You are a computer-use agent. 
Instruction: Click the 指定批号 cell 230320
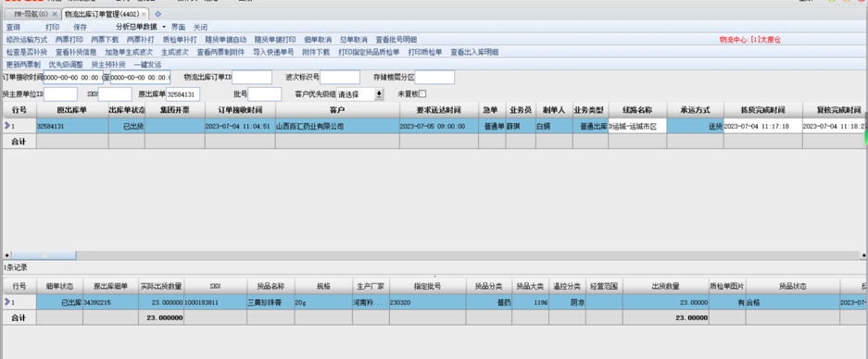click(427, 303)
